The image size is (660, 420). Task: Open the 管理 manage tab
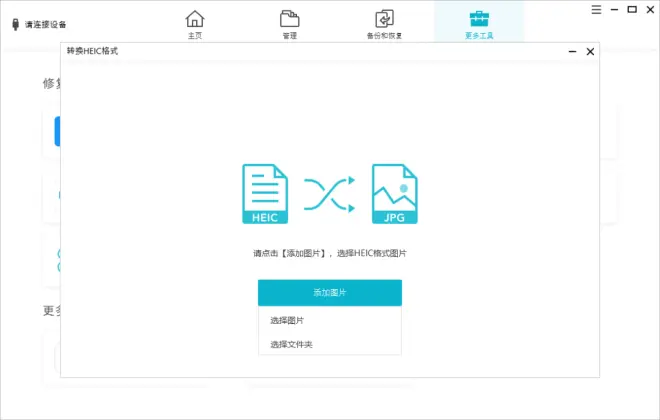[290, 24]
